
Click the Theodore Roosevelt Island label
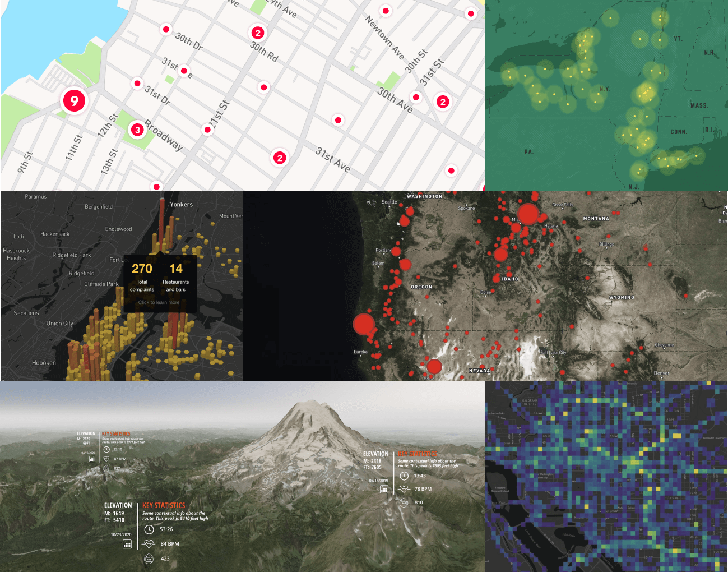coord(500,489)
